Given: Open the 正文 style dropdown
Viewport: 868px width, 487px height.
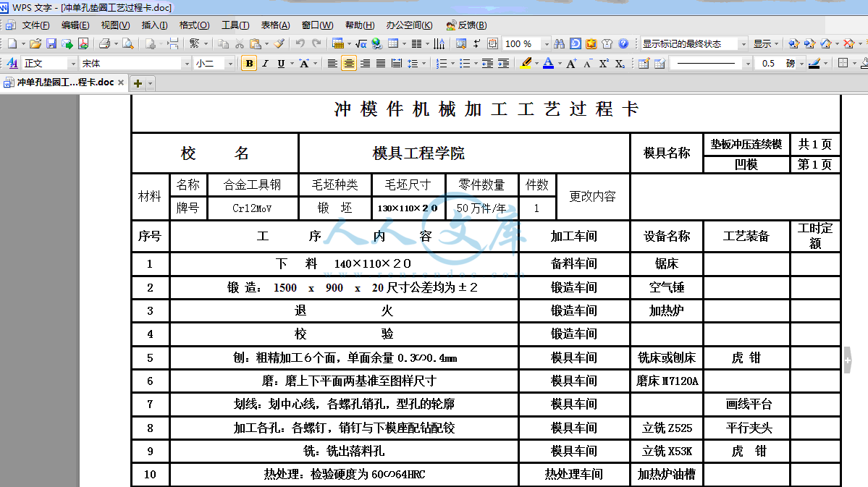Looking at the screenshot, I should click(x=72, y=64).
